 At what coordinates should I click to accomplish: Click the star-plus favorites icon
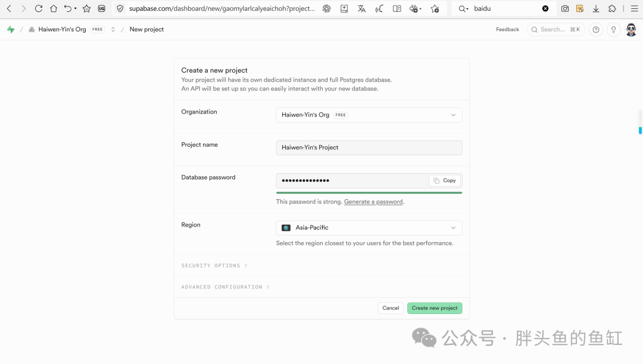(x=435, y=8)
